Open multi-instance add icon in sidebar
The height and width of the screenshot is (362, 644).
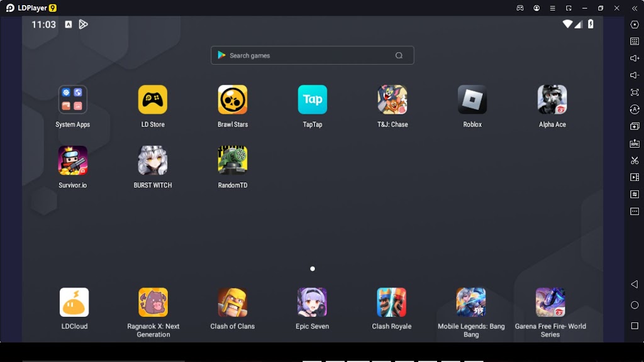click(635, 126)
